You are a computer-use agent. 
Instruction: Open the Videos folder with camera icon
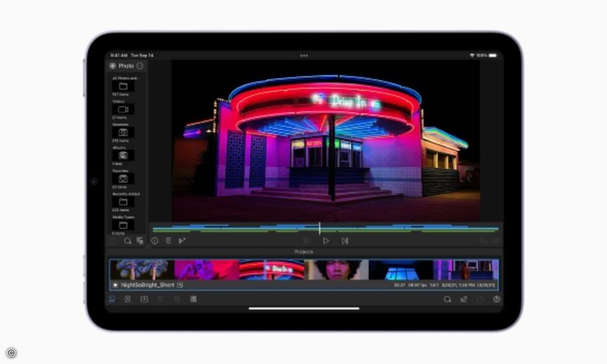click(123, 109)
